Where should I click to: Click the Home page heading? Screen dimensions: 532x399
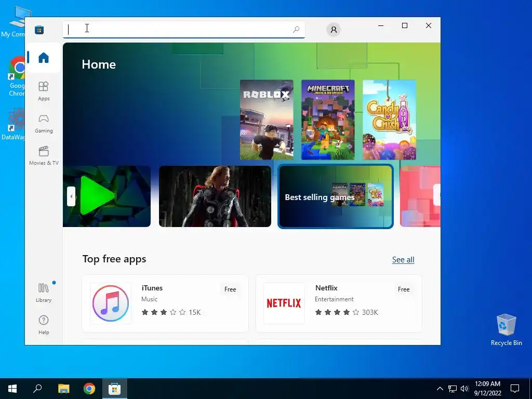pyautogui.click(x=99, y=64)
